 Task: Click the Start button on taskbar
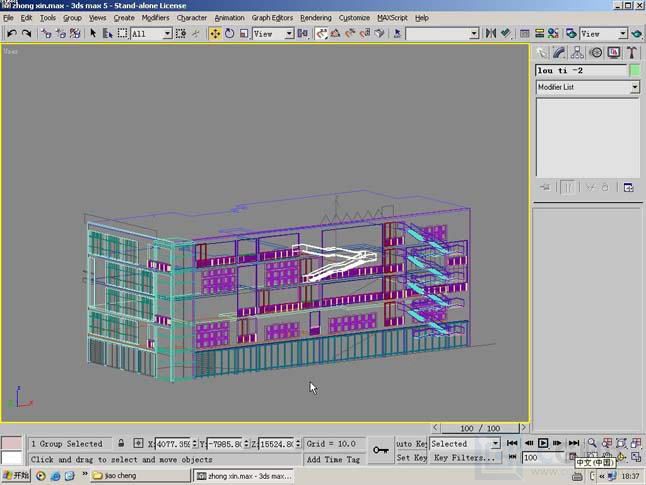click(x=16, y=476)
